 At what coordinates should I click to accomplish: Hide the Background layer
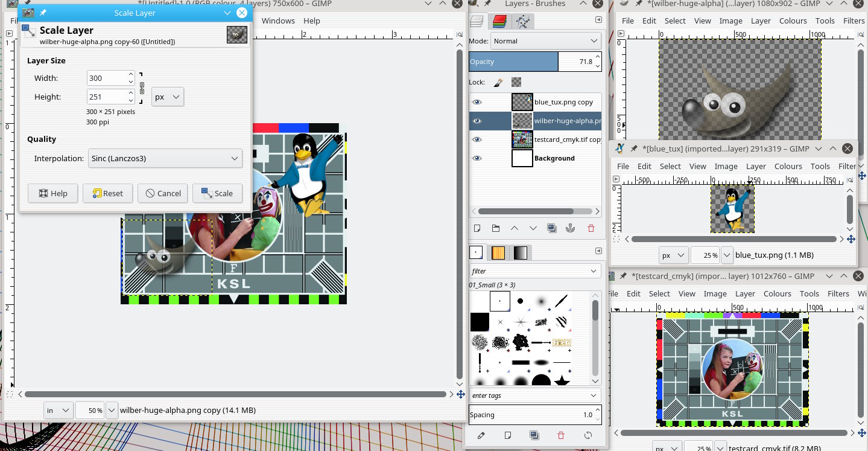477,158
